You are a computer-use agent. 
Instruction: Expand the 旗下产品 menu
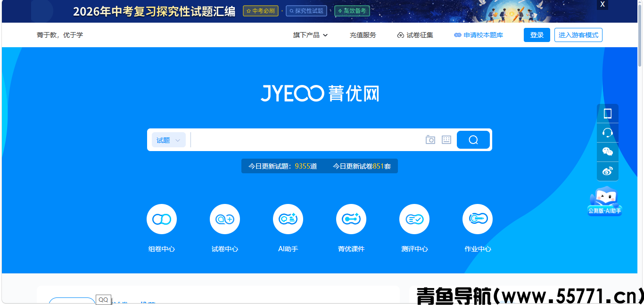click(x=310, y=35)
